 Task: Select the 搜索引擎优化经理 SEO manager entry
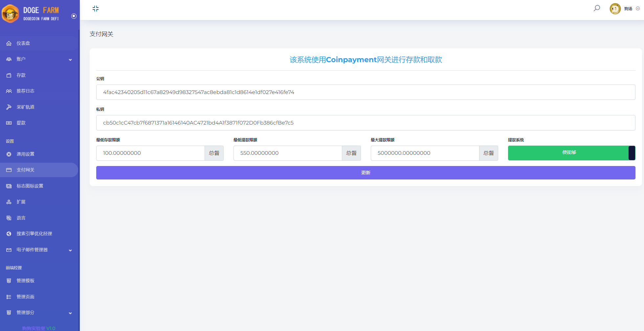click(9, 234)
